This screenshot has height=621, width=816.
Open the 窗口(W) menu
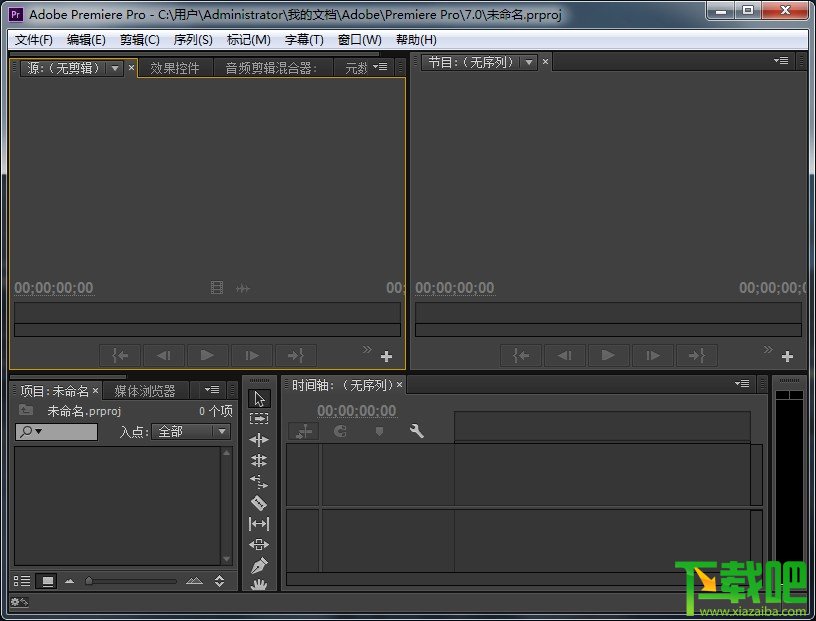pos(360,40)
